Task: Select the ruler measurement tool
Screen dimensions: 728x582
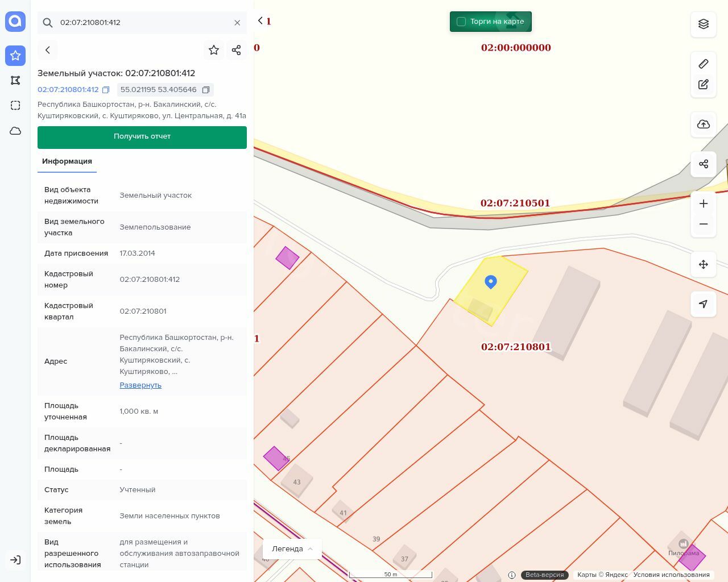Action: [703, 64]
